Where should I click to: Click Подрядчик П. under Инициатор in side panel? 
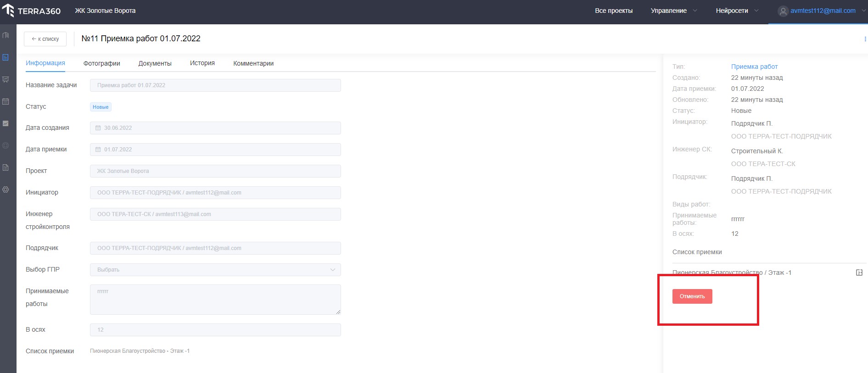751,123
